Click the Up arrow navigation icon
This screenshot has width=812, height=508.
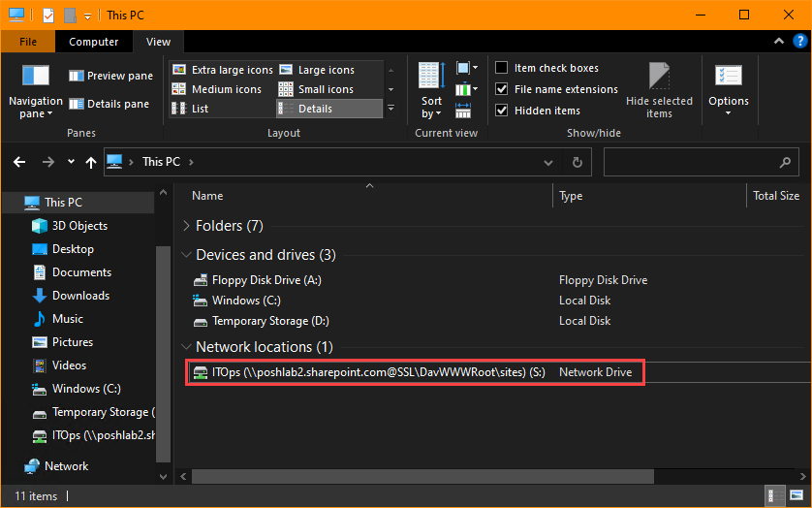[x=91, y=163]
